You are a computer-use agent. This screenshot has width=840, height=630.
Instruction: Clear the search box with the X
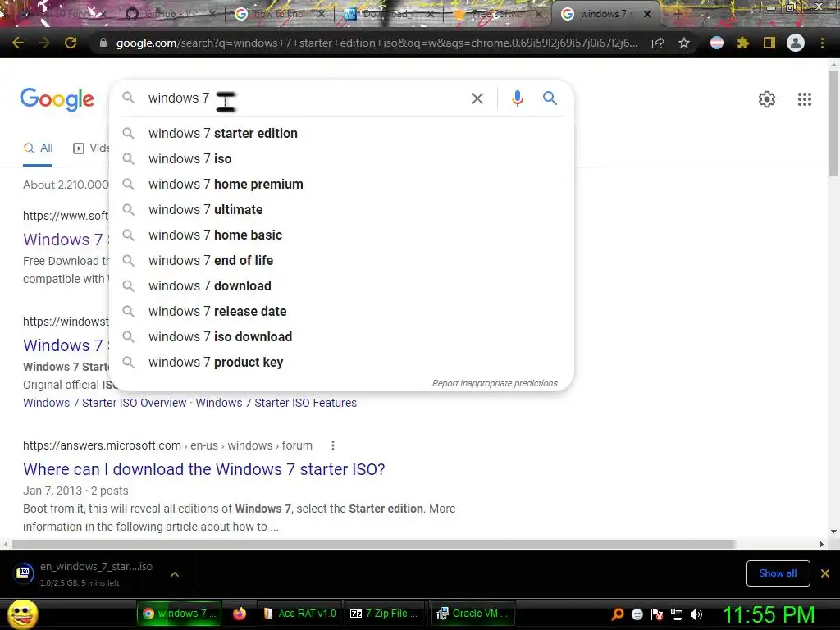click(x=477, y=98)
